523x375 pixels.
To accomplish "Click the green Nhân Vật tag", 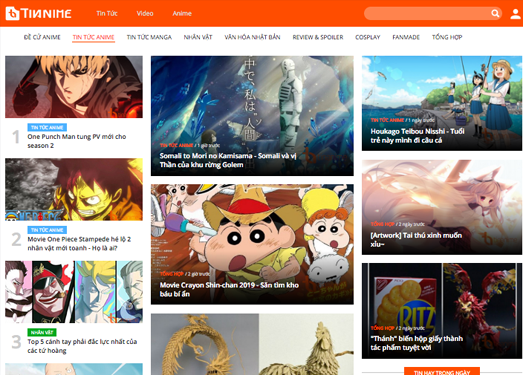I will (42, 332).
